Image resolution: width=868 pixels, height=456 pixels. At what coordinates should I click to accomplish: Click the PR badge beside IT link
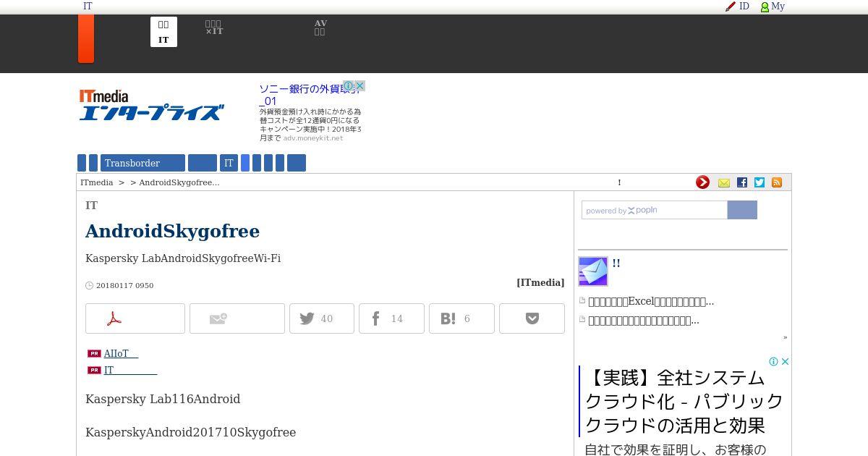click(x=94, y=371)
